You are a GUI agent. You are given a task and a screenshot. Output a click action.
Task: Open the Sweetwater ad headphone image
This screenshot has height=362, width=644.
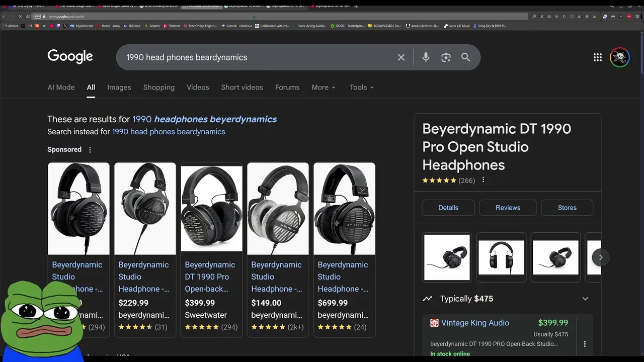(x=211, y=209)
